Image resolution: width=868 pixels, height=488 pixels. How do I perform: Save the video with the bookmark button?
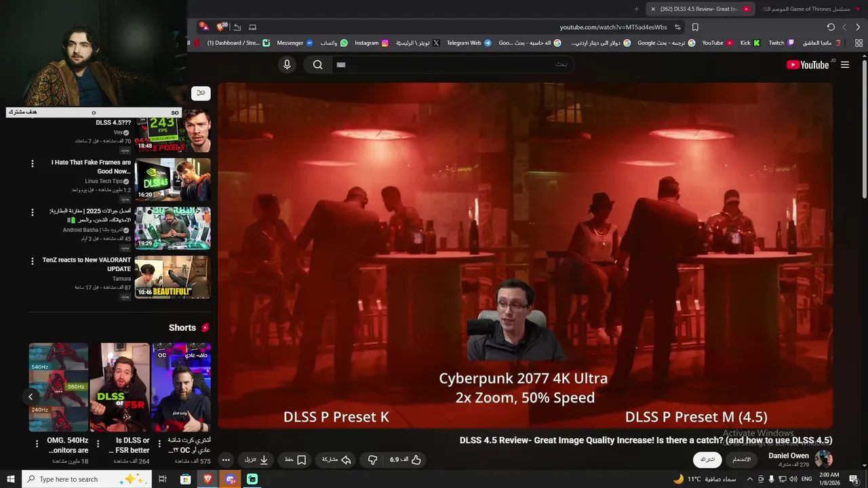[x=295, y=460]
